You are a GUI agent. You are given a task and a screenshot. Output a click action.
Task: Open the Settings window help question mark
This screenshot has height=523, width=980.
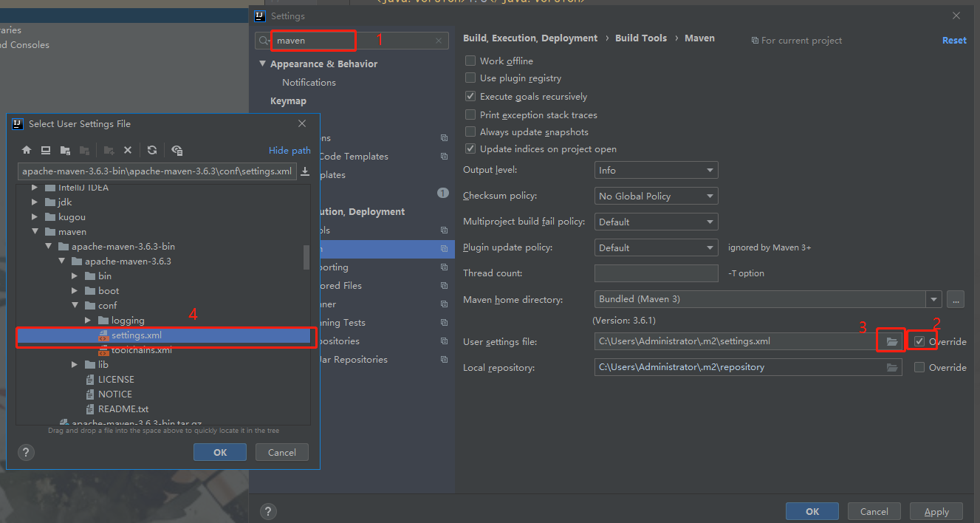[268, 511]
